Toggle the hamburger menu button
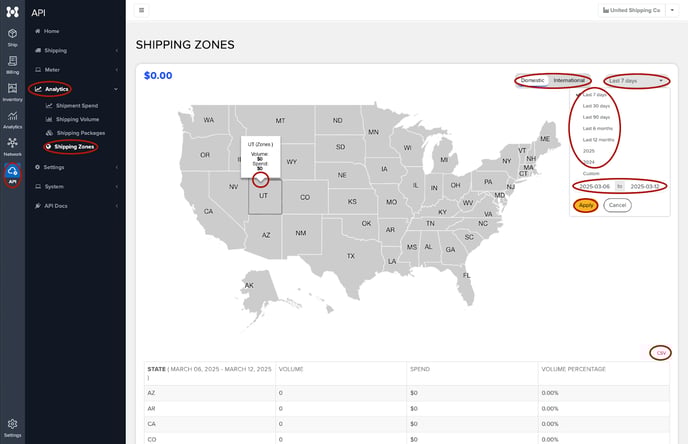The image size is (688, 444). pos(141,10)
